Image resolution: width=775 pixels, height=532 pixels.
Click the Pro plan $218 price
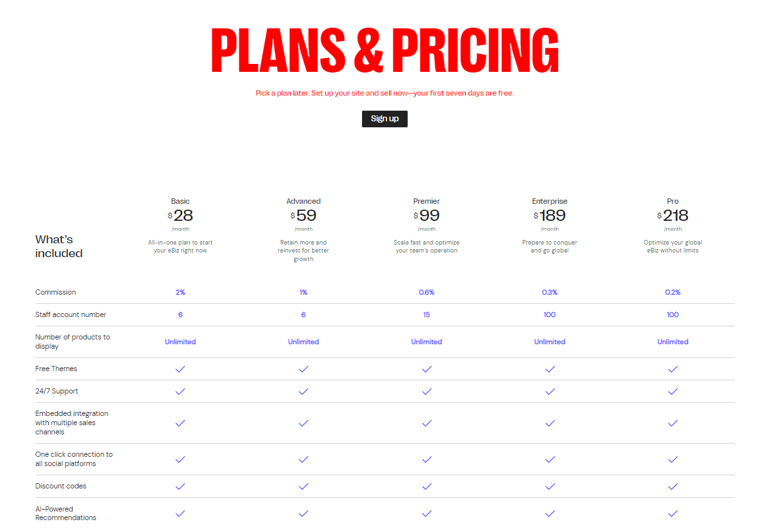coord(673,216)
